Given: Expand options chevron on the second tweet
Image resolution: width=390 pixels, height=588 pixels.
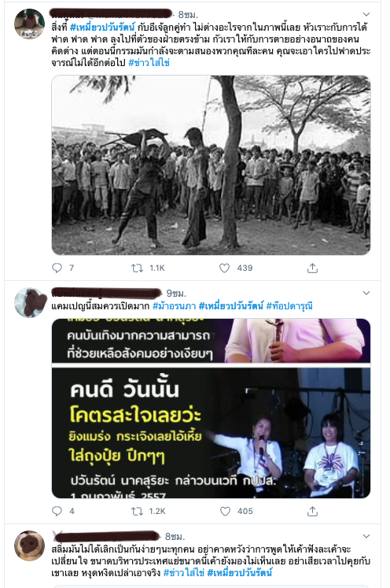Looking at the screenshot, I should pos(366,293).
